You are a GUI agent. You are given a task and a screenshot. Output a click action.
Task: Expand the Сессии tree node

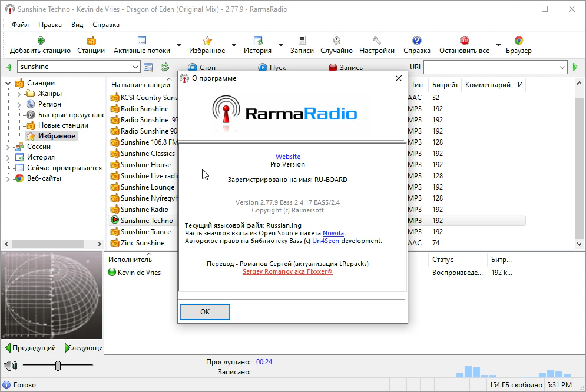(x=8, y=147)
